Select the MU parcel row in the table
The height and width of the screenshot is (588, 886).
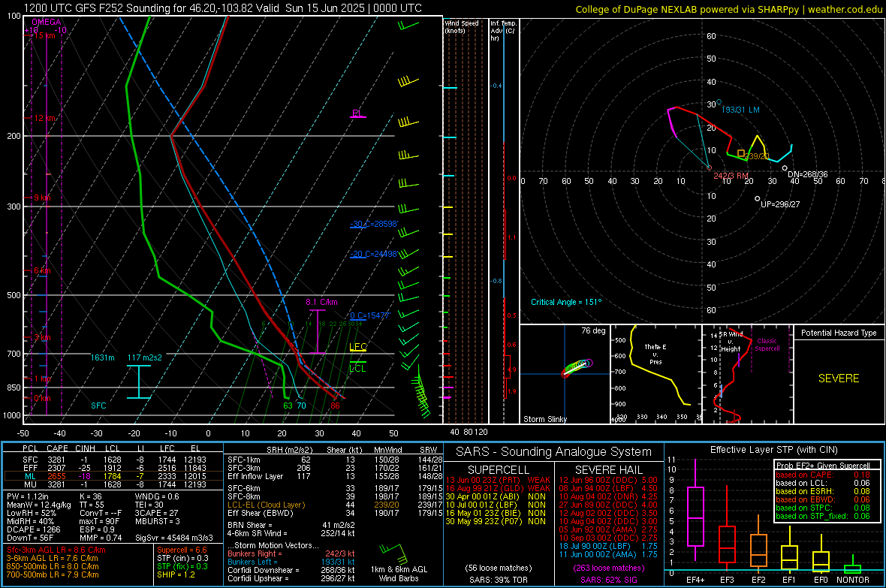point(113,484)
